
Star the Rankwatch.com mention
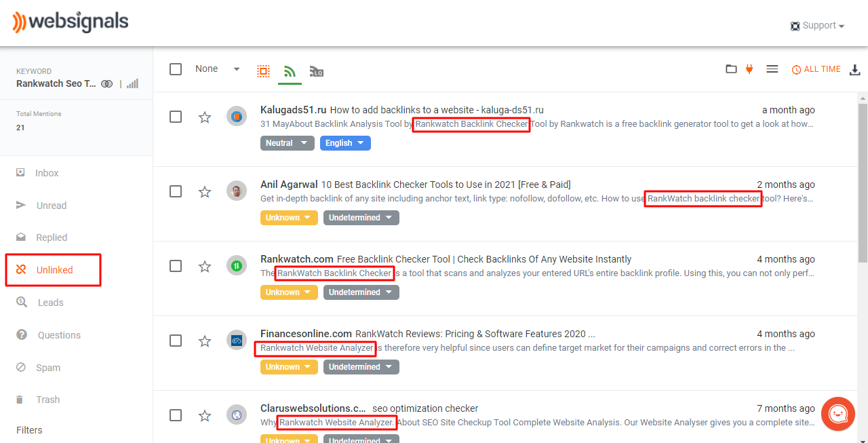(205, 267)
